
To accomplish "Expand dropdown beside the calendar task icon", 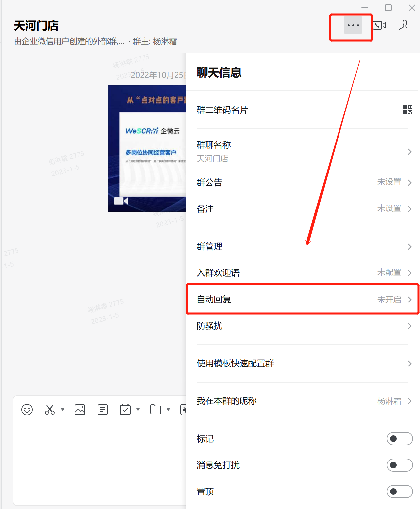I will 138,410.
